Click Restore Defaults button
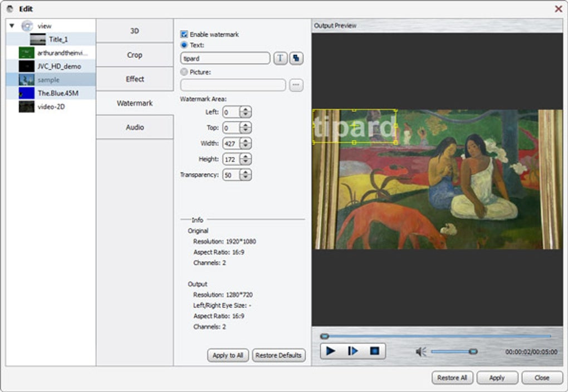The image size is (568, 392). (278, 355)
